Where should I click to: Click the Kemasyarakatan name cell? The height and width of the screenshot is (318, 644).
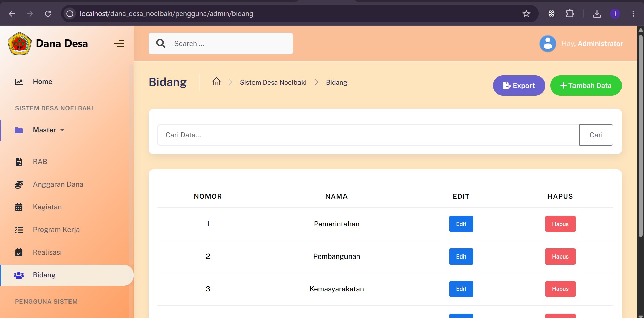pos(336,289)
